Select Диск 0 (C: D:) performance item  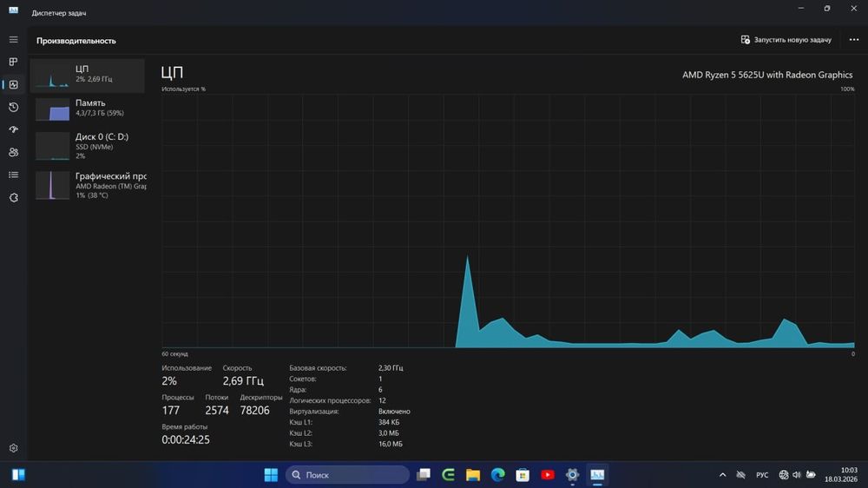(x=88, y=146)
